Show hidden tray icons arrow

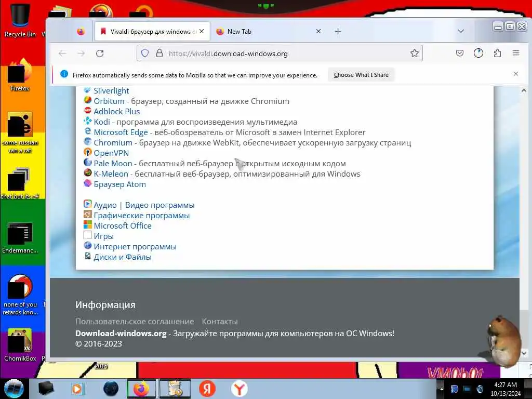442,389
